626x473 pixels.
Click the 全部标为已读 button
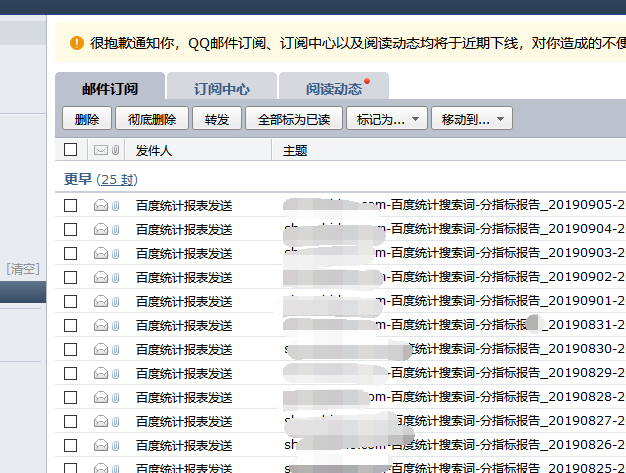294,119
